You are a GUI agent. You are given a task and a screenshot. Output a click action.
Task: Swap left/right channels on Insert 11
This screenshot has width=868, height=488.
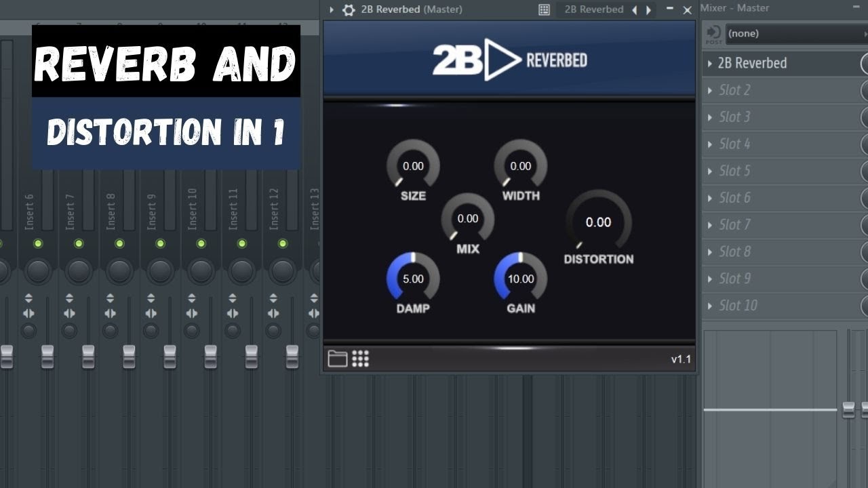pyautogui.click(x=233, y=313)
